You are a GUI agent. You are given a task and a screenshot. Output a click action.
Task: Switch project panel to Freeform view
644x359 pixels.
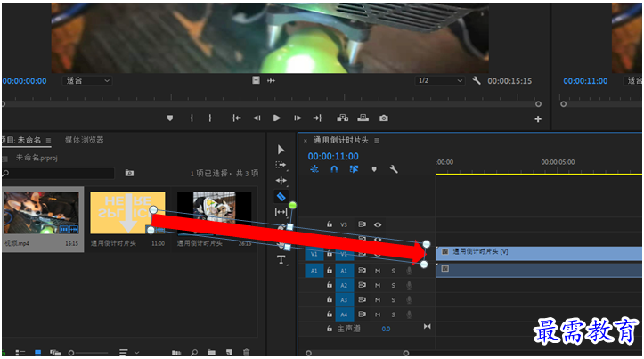coord(55,353)
